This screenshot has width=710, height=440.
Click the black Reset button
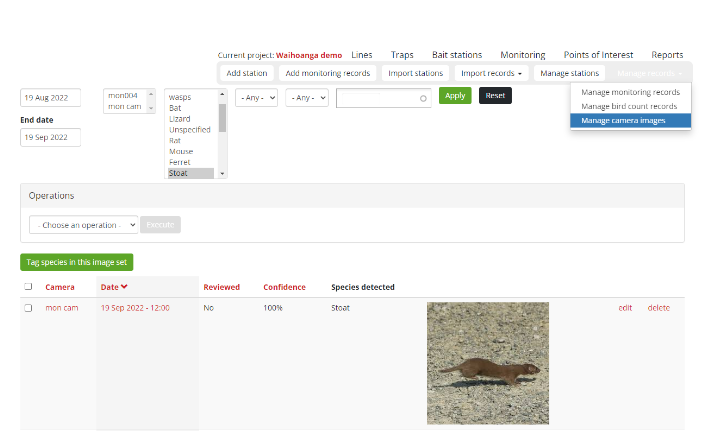click(495, 96)
